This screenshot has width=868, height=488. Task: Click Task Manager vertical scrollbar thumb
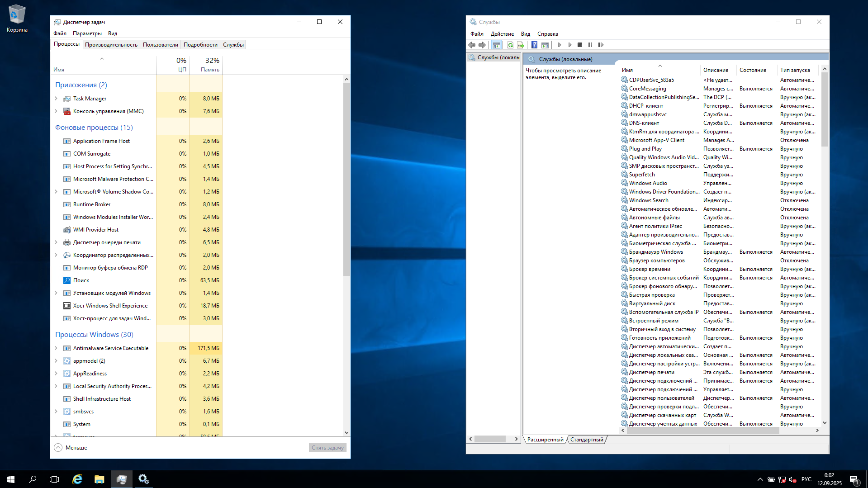346,180
